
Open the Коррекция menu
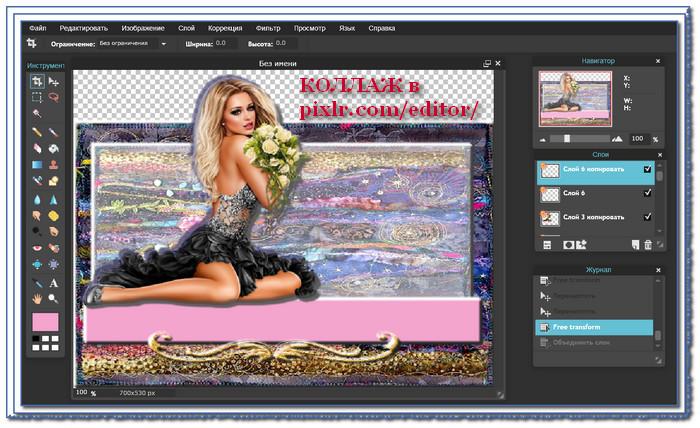coord(225,28)
